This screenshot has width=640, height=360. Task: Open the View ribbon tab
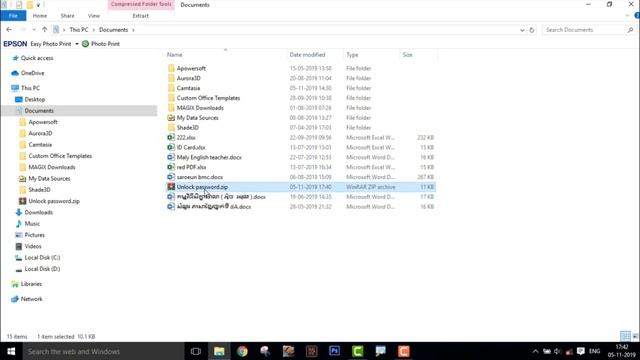point(93,16)
